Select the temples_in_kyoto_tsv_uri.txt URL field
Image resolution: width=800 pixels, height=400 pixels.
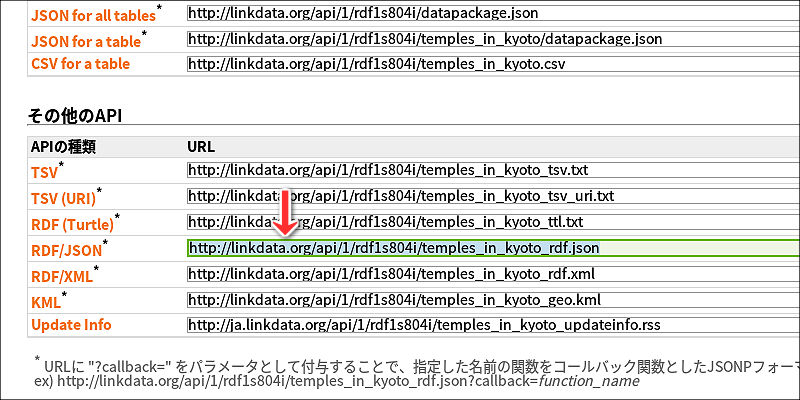click(x=493, y=196)
